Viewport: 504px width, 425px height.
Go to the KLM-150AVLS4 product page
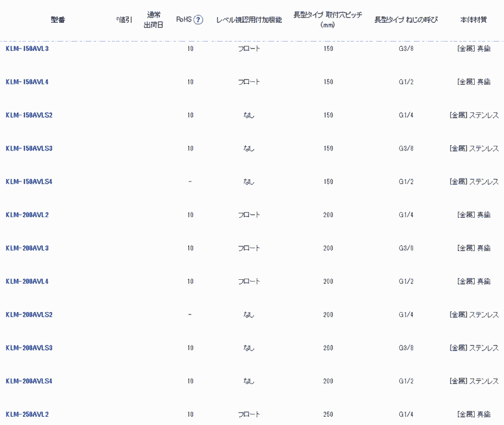point(29,182)
